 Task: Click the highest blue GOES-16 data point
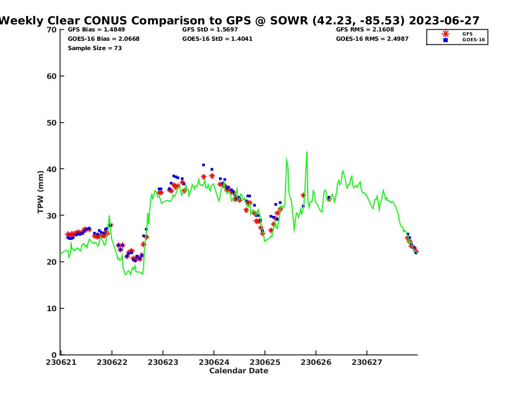coord(203,165)
